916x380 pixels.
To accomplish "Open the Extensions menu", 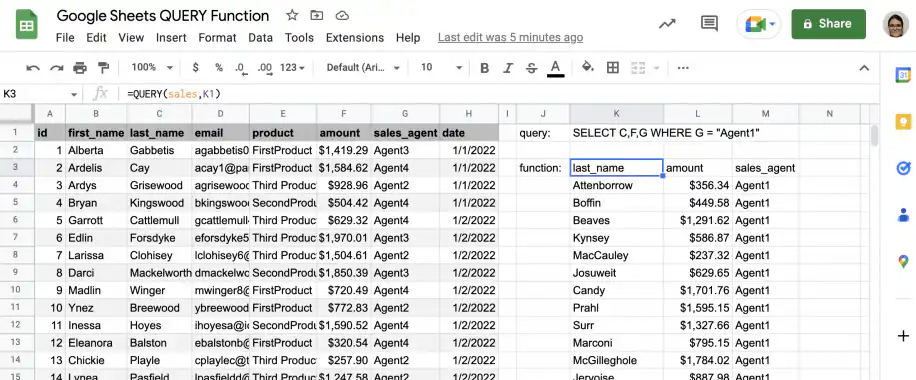I will tap(355, 38).
